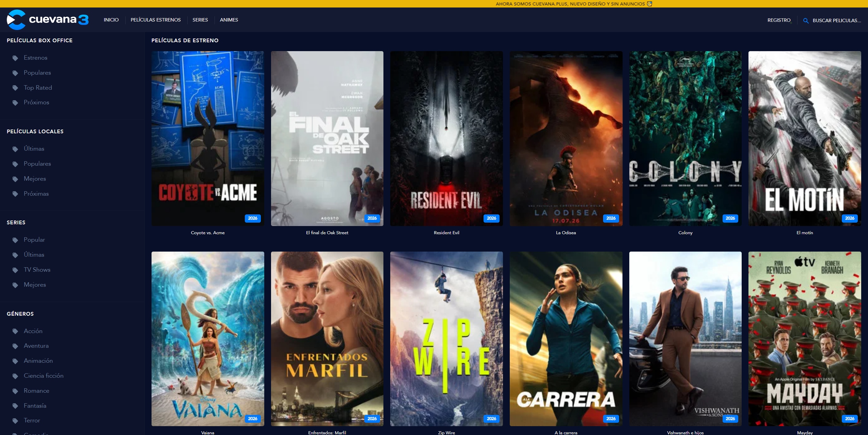Open Próximas under Películas Locales
The height and width of the screenshot is (435, 868).
[36, 194]
